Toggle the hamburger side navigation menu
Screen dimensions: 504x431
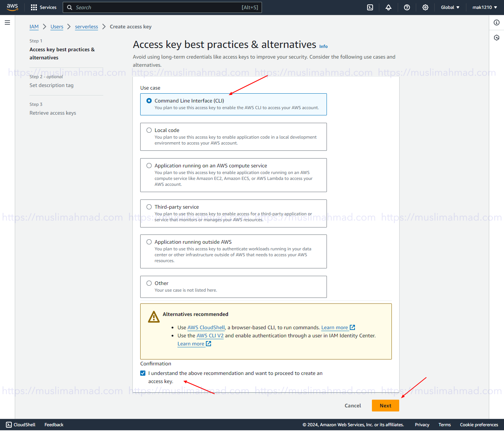click(x=7, y=22)
